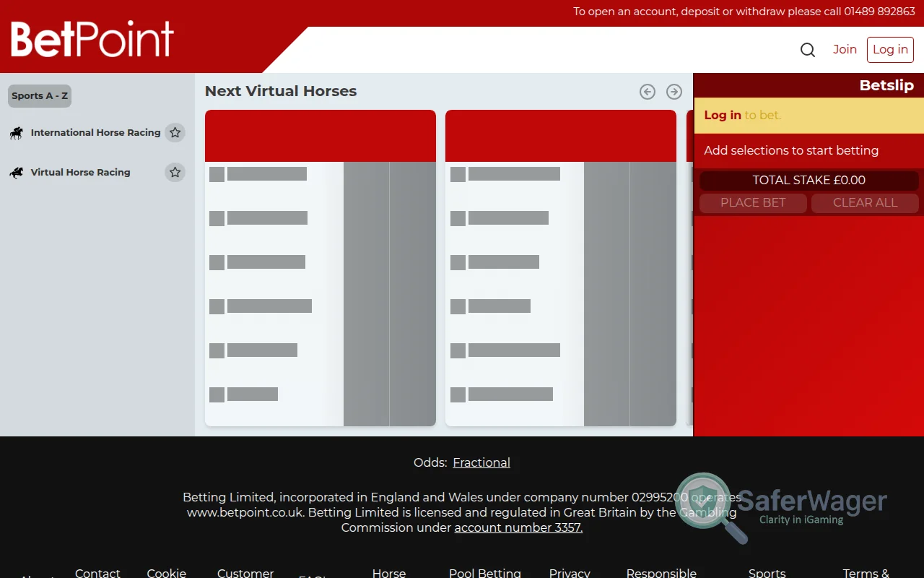Screen dimensions: 924x578
Task: Click the BetPoint logo
Action: click(92, 40)
